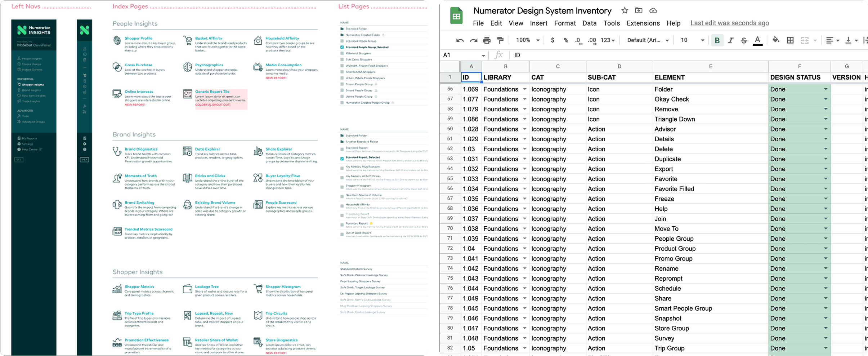The height and width of the screenshot is (356, 868).
Task: Click the increase decimal places icon
Action: pos(592,40)
